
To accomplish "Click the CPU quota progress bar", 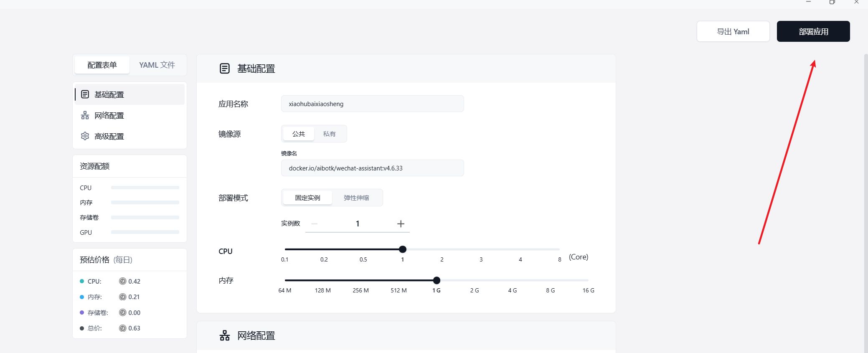I will [x=145, y=188].
